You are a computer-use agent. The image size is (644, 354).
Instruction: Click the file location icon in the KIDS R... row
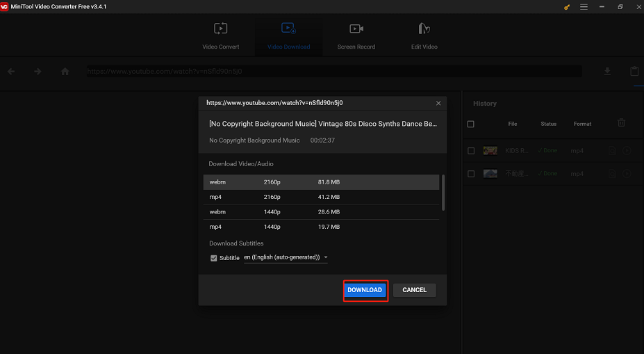pyautogui.click(x=612, y=150)
